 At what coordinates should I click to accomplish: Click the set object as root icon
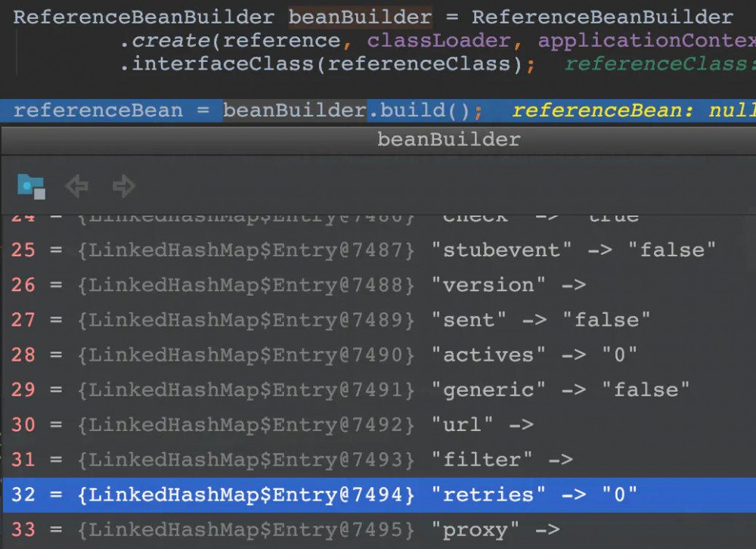tap(31, 186)
